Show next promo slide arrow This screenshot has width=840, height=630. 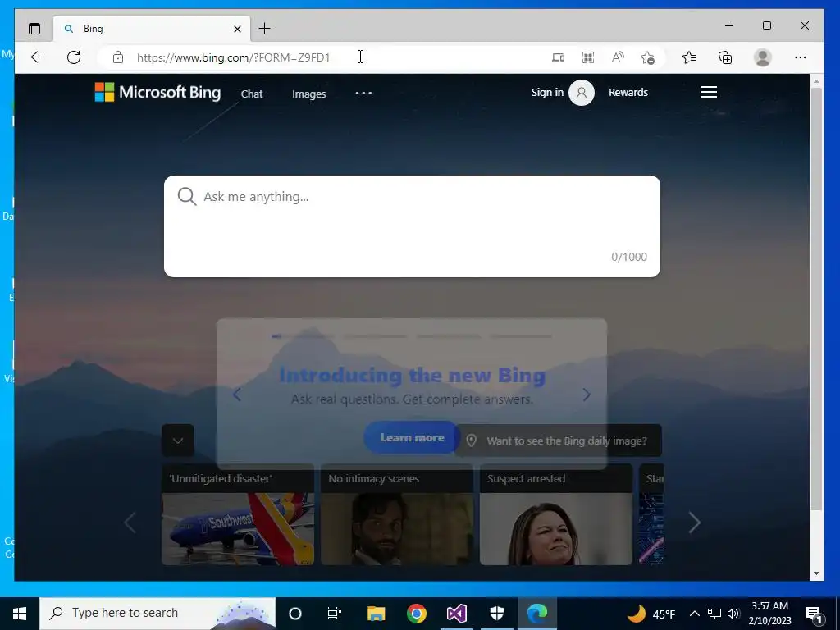coord(587,395)
